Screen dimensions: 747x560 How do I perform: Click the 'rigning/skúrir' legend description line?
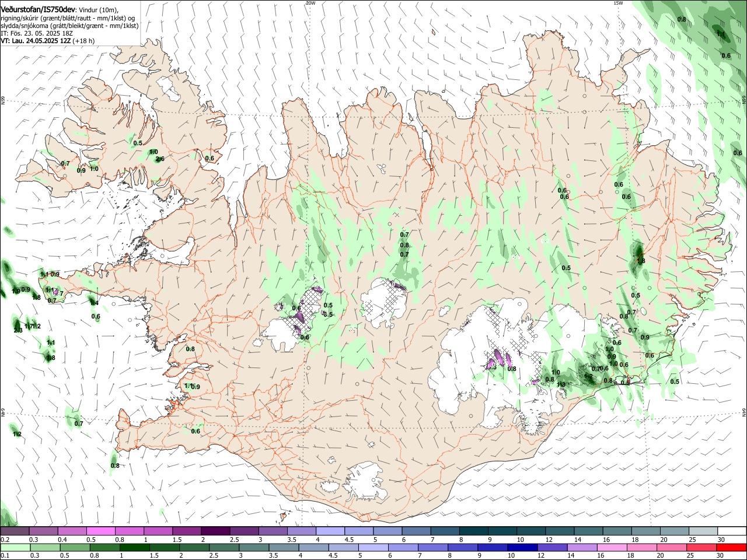69,18
